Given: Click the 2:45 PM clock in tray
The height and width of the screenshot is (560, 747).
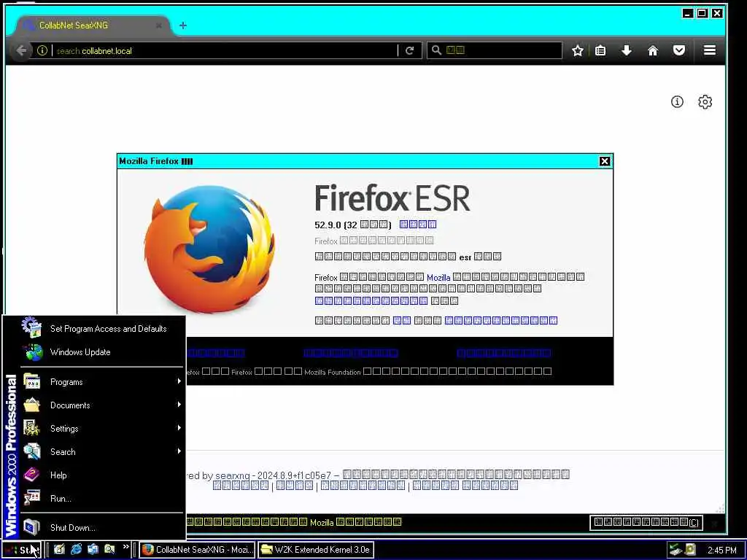Looking at the screenshot, I should pos(721,551).
